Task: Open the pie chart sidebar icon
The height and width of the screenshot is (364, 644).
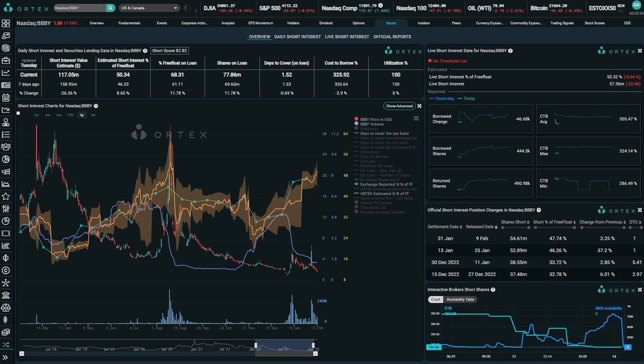Action: (x=6, y=221)
